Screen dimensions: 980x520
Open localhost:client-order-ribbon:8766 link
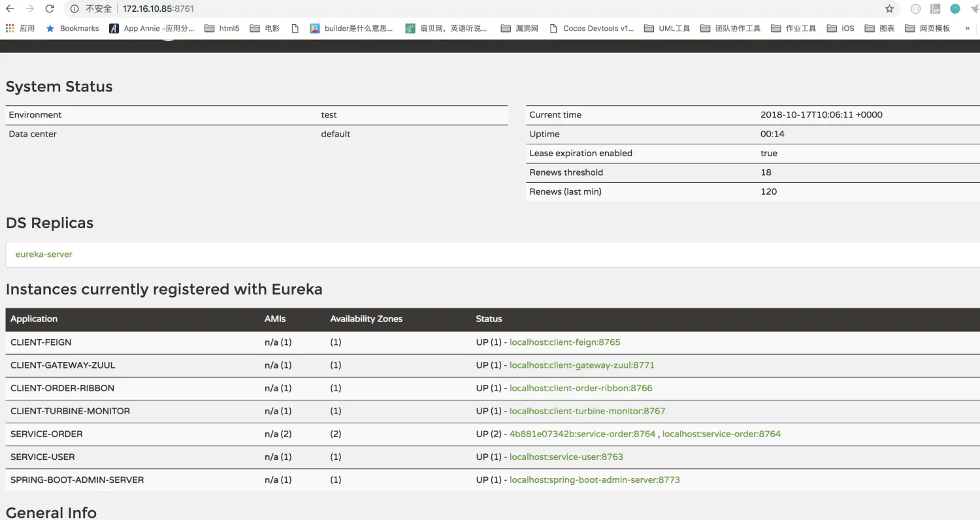pyautogui.click(x=581, y=388)
